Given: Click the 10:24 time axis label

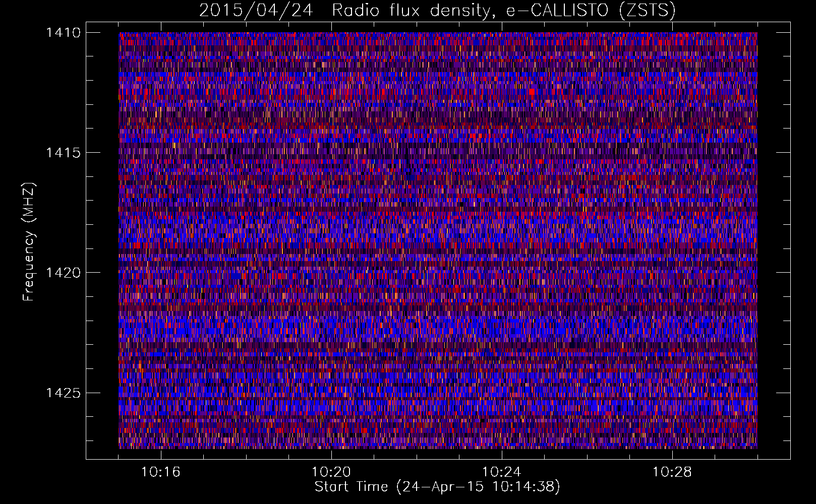Looking at the screenshot, I should [501, 472].
